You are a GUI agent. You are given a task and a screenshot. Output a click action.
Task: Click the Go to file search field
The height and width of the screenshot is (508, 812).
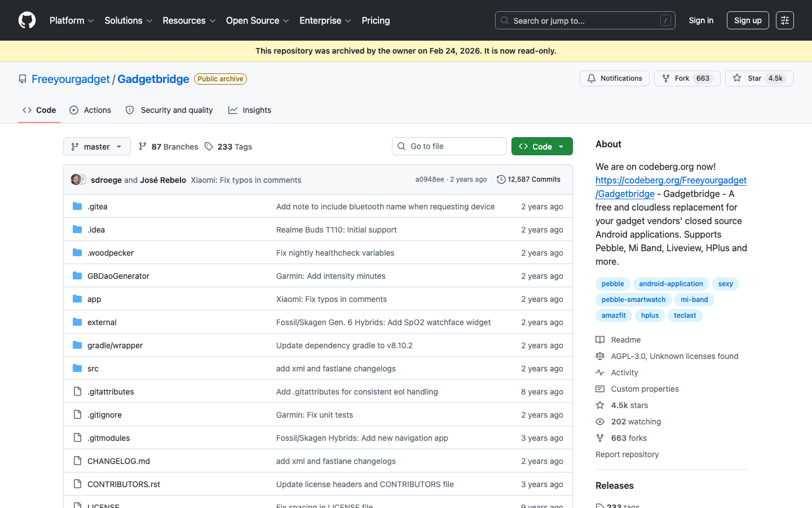point(449,146)
